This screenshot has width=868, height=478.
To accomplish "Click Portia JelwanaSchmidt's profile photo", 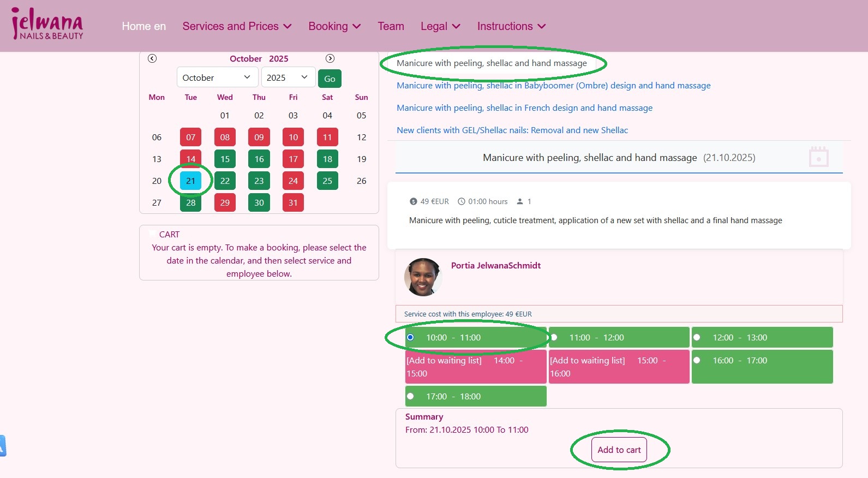I will tap(423, 277).
